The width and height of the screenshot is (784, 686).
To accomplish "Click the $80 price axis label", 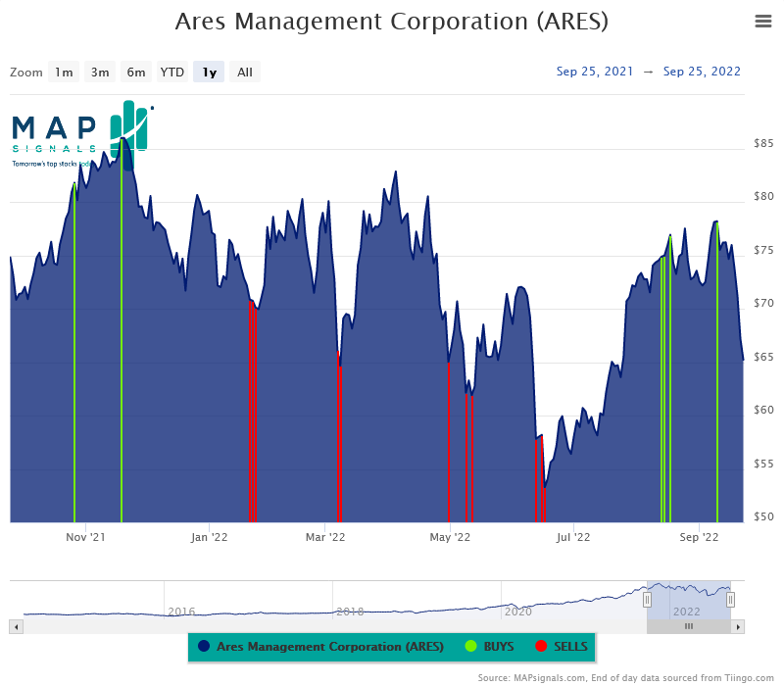I will click(x=763, y=197).
